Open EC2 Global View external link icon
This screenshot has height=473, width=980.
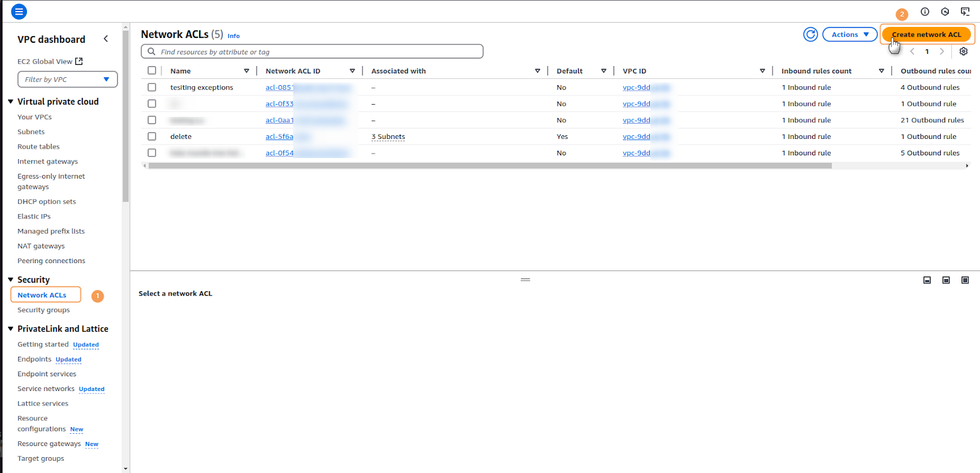pyautogui.click(x=78, y=61)
